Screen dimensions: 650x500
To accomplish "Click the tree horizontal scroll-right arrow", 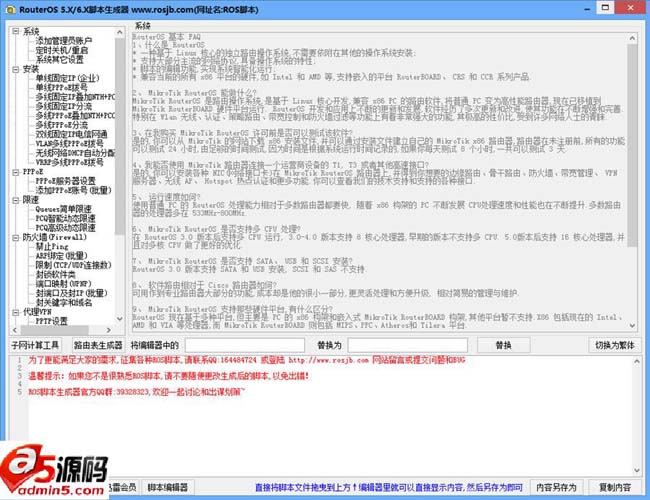I will click(109, 330).
